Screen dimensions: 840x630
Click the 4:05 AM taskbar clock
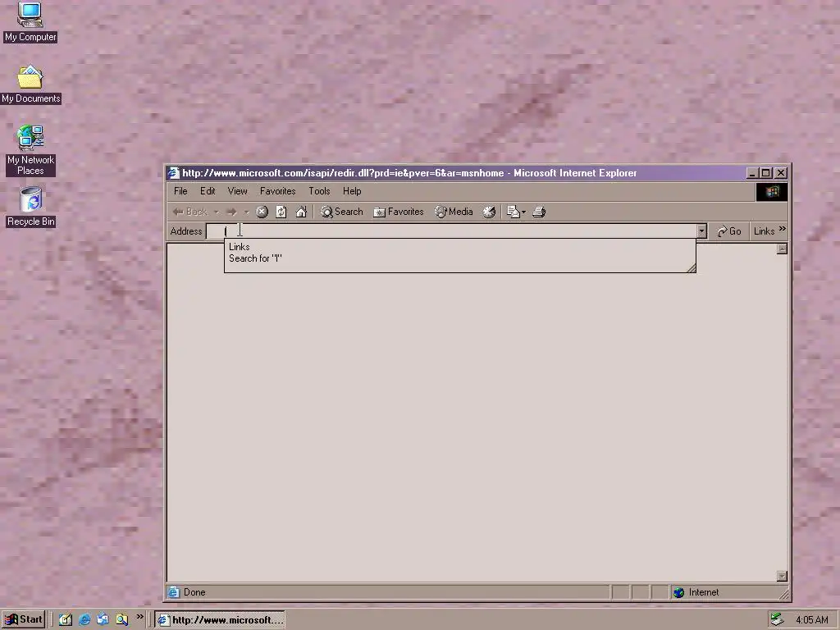(x=812, y=620)
